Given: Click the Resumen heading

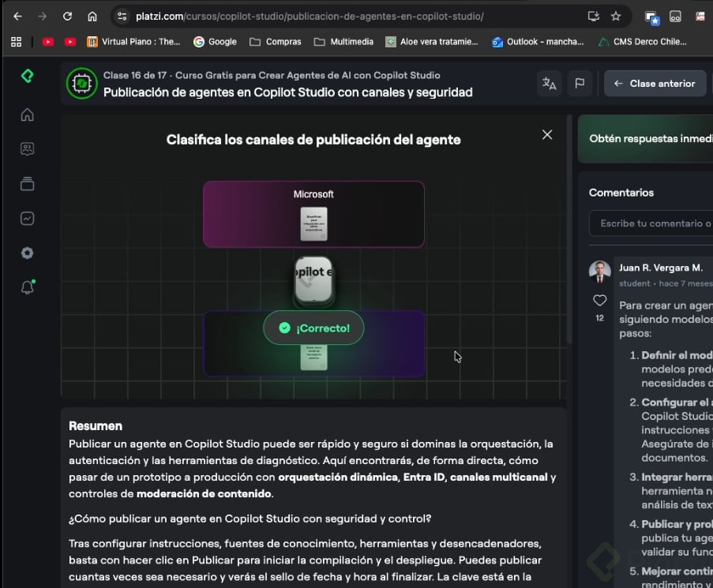Looking at the screenshot, I should 96,426.
